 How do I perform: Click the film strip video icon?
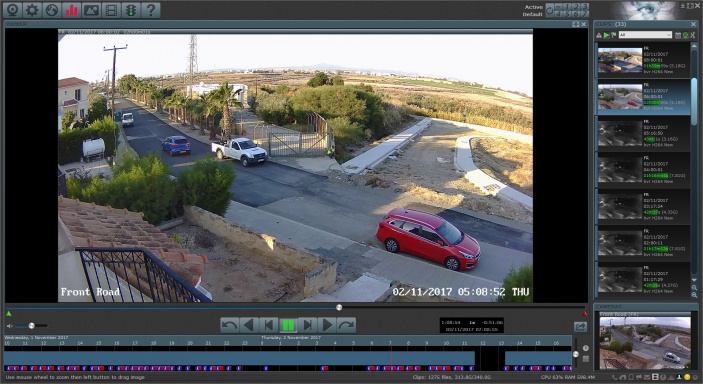111,10
